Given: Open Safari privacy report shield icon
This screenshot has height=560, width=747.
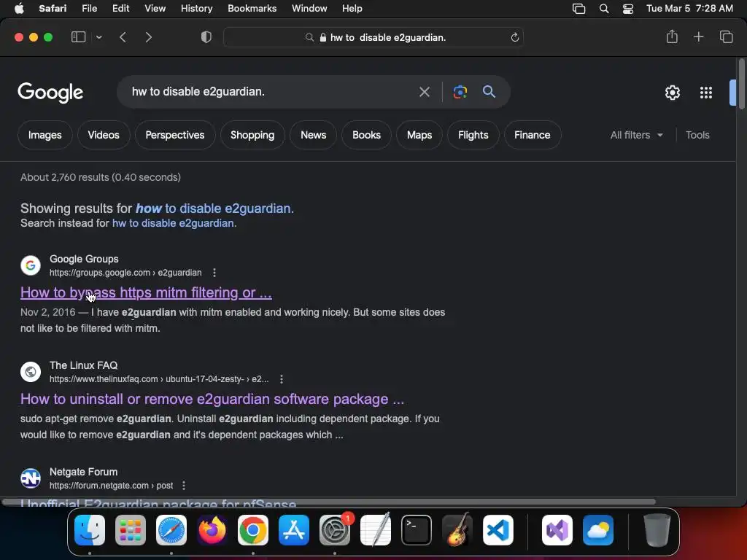Looking at the screenshot, I should pos(206,37).
